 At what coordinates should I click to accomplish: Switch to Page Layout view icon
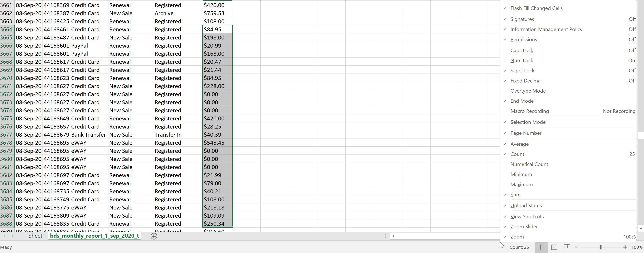(554, 247)
